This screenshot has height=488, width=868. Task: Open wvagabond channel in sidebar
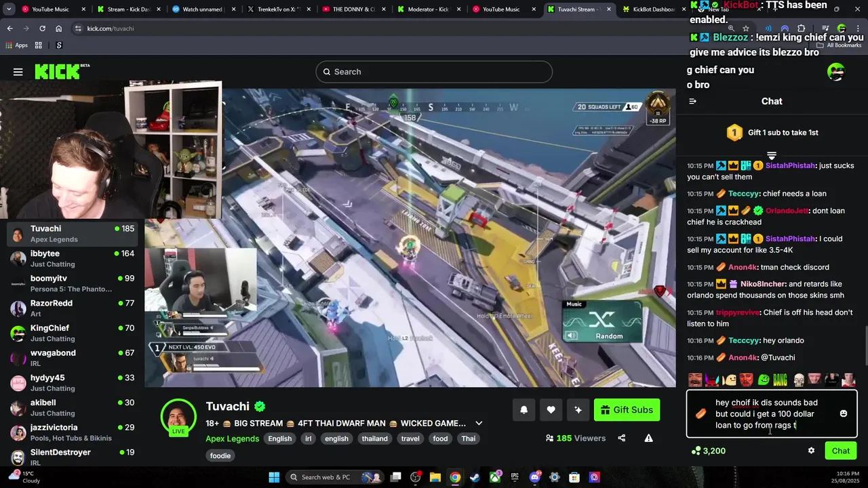point(71,358)
